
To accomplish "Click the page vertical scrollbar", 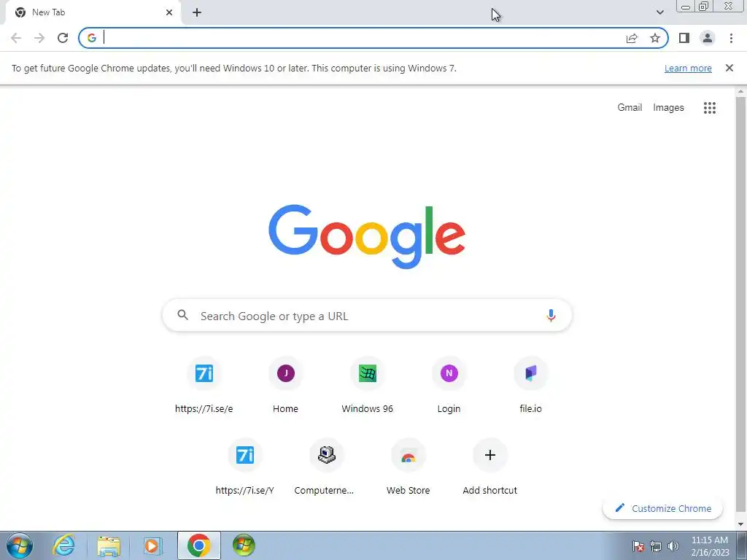I will click(741, 305).
